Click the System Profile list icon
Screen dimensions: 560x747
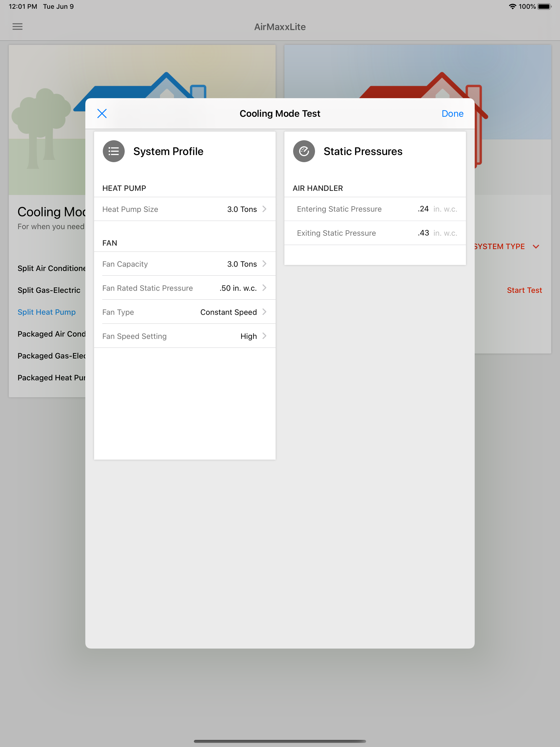tap(113, 151)
